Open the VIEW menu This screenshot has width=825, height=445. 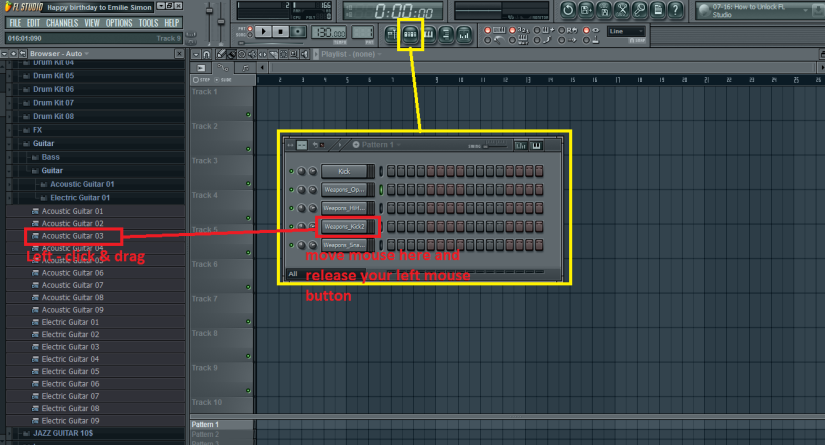92,23
